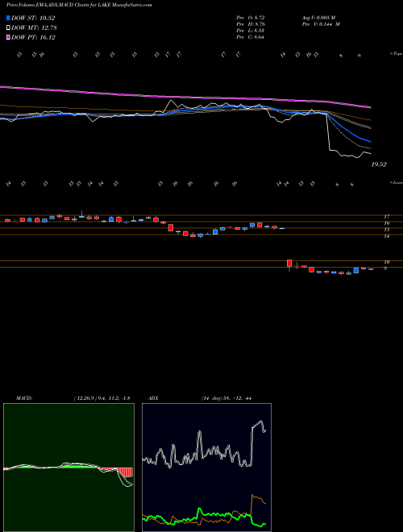Click the 'Pre V: 0.144 M' volume text
The height and width of the screenshot is (532, 403).
click(x=321, y=24)
